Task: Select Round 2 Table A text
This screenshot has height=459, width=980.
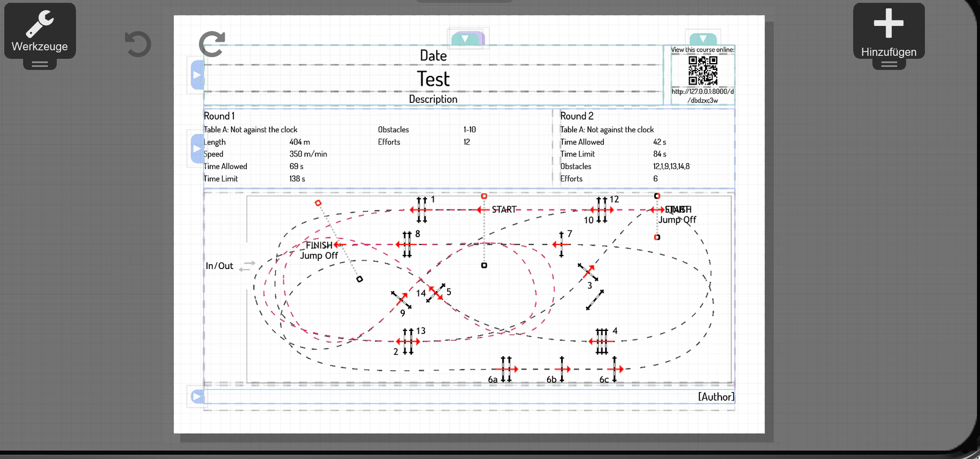Action: [607, 130]
